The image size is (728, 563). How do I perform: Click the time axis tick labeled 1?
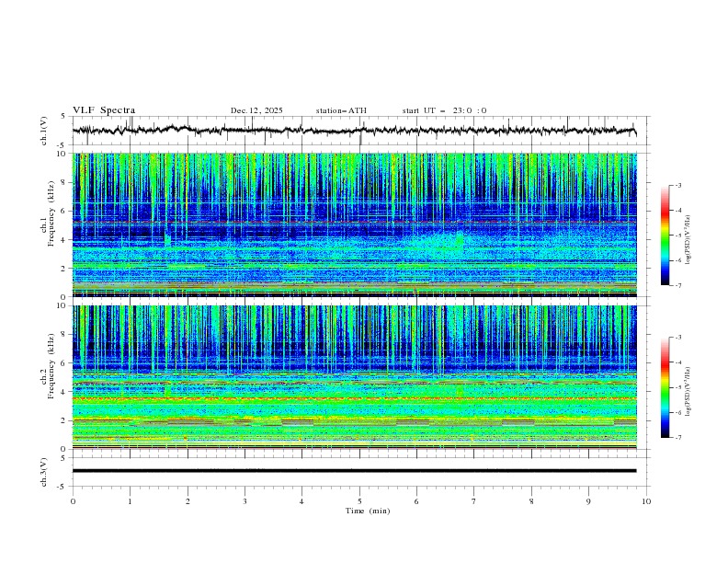coord(130,501)
